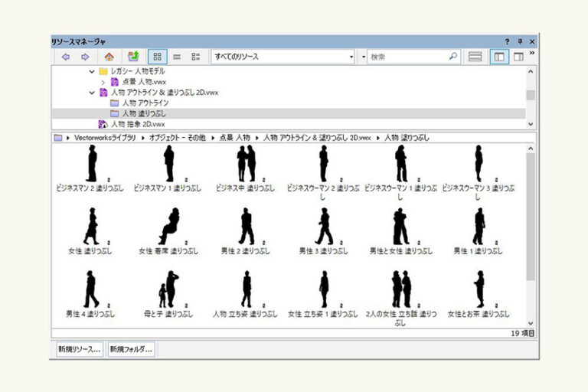Click the レガシー 人物モデル folder icon
This screenshot has width=588, height=392.
tap(103, 71)
